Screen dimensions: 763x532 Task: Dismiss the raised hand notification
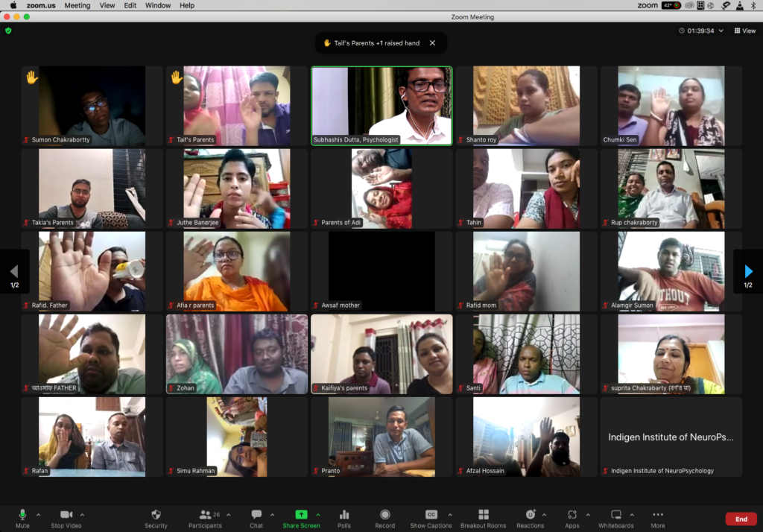(x=432, y=43)
